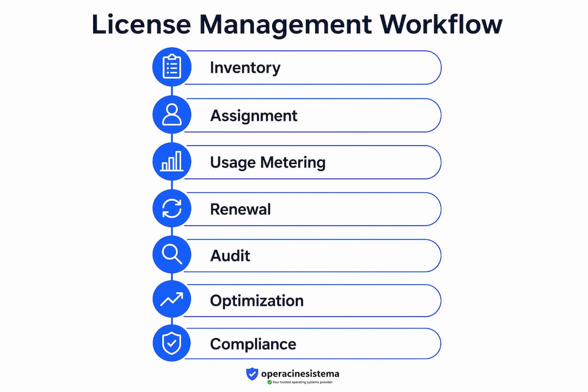Select the Audit label

coord(230,256)
